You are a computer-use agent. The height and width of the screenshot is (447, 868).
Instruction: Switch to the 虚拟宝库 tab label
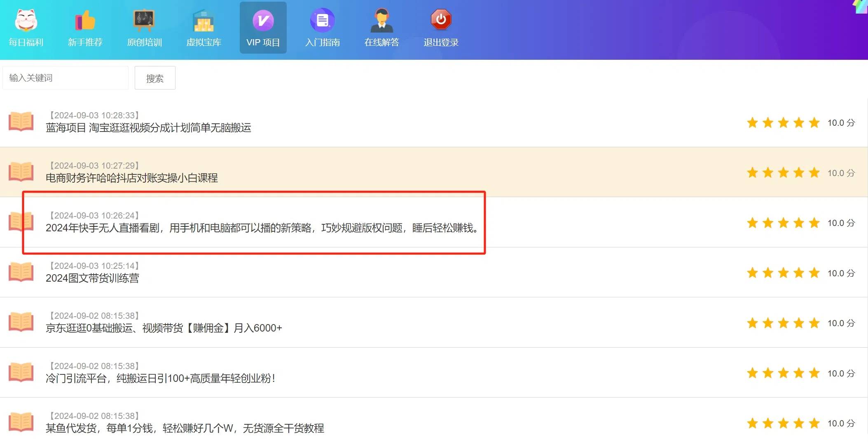[x=204, y=42]
